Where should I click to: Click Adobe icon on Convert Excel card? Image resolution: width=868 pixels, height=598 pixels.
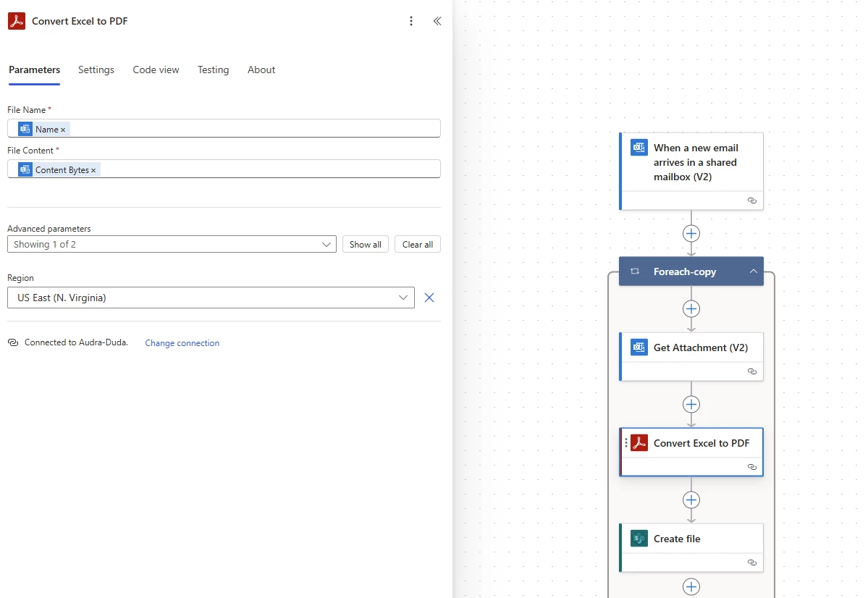639,443
